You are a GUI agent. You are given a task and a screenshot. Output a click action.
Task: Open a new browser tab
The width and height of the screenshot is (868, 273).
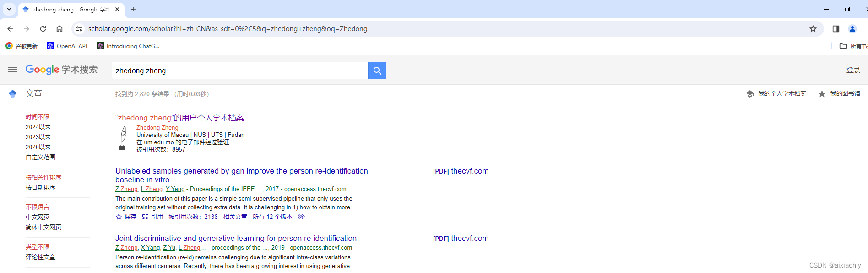coord(134,9)
